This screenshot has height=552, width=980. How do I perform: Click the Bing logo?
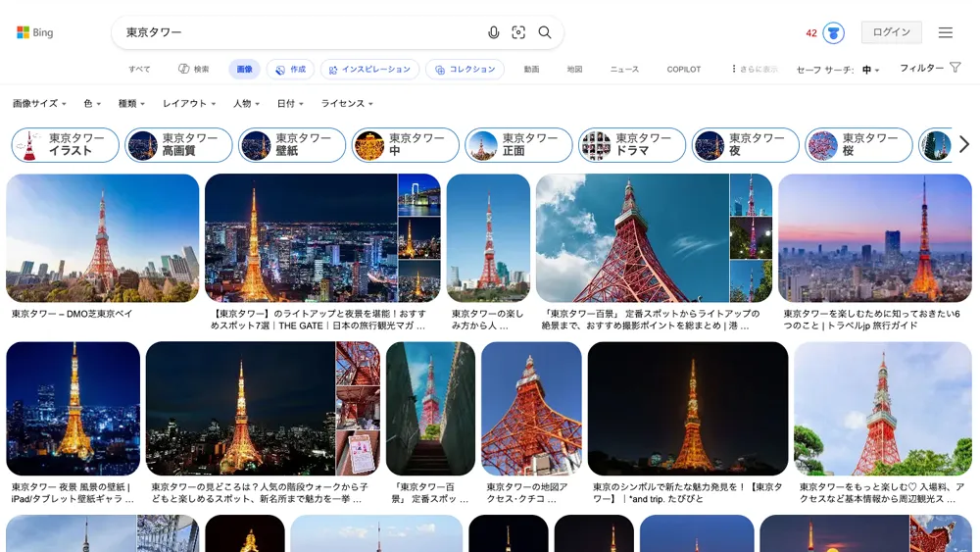tap(35, 32)
